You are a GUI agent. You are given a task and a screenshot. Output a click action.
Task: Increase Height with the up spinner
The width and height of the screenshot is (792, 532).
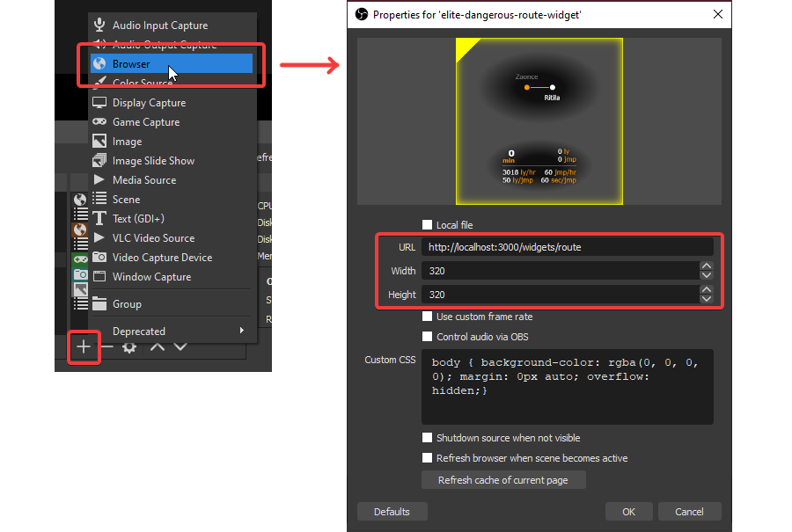click(x=707, y=289)
